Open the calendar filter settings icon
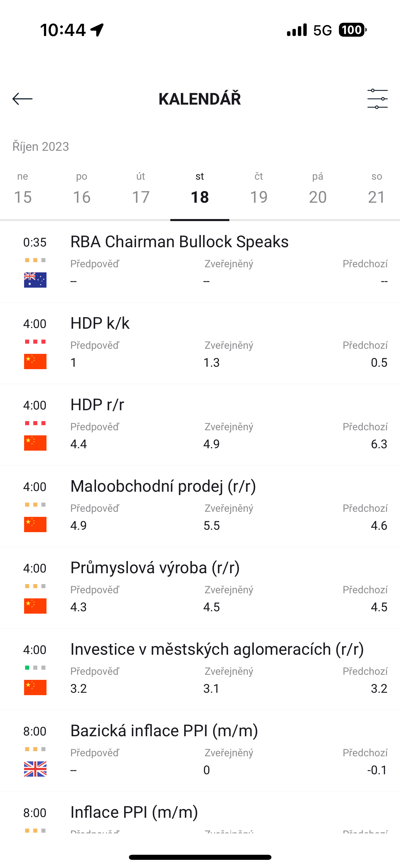 point(377,99)
